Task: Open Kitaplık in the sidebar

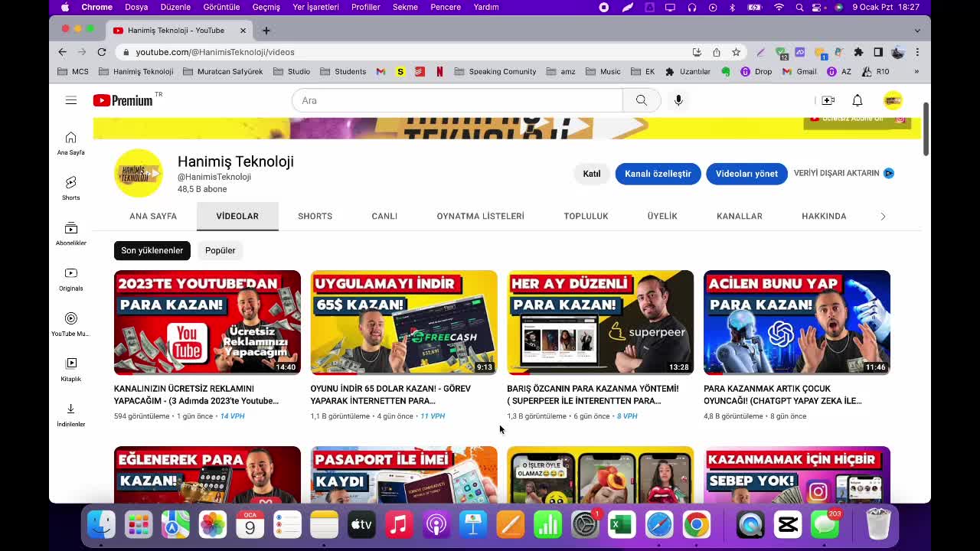Action: tap(70, 369)
